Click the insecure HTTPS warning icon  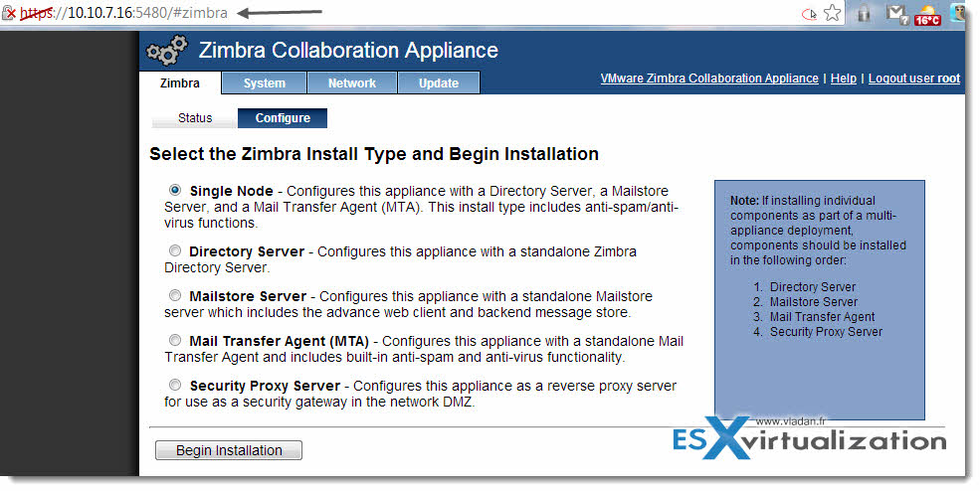coord(8,13)
